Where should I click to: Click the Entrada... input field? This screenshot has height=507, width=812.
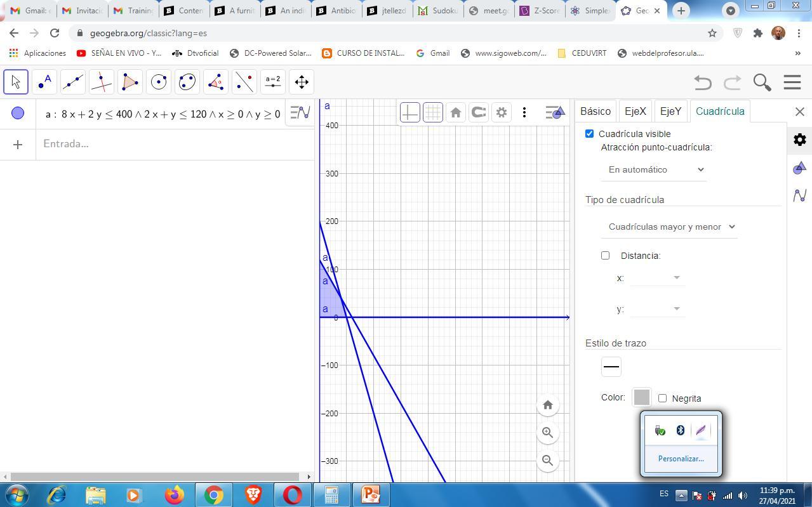(x=171, y=144)
